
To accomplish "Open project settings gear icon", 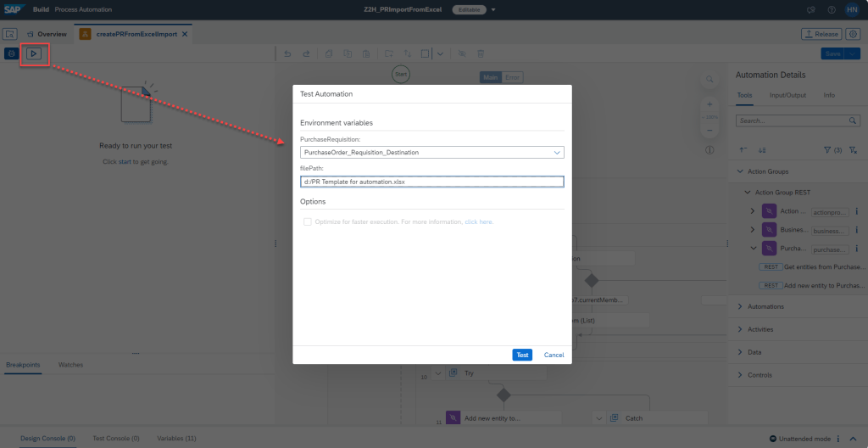I will coord(854,34).
